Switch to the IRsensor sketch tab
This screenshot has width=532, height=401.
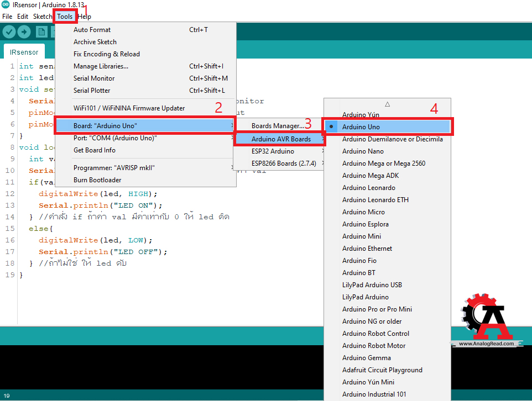coord(24,52)
